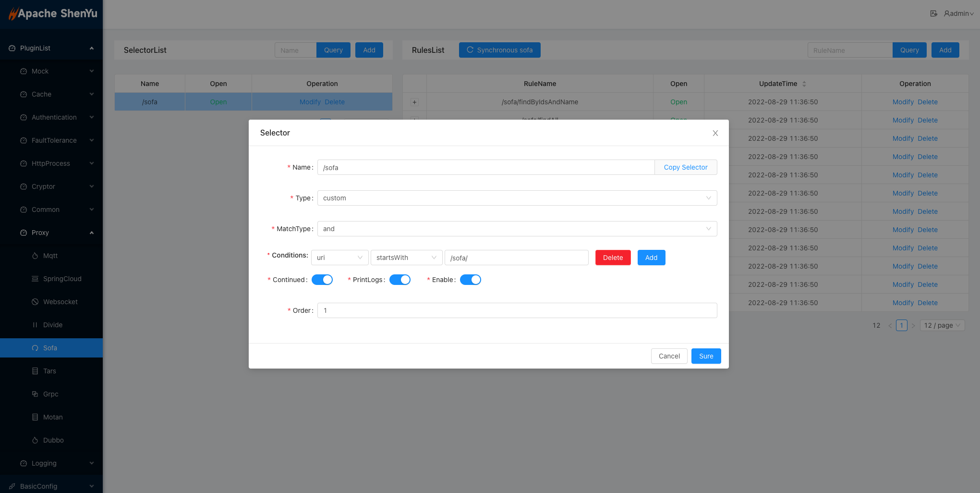Click the Grpc plugin icon

pos(35,394)
